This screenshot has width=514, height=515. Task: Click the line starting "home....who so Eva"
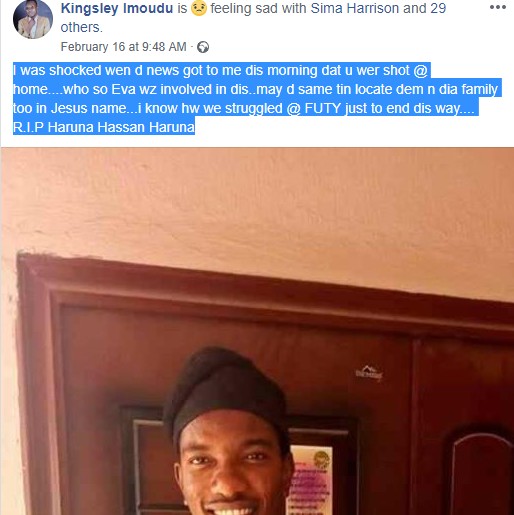(x=257, y=89)
